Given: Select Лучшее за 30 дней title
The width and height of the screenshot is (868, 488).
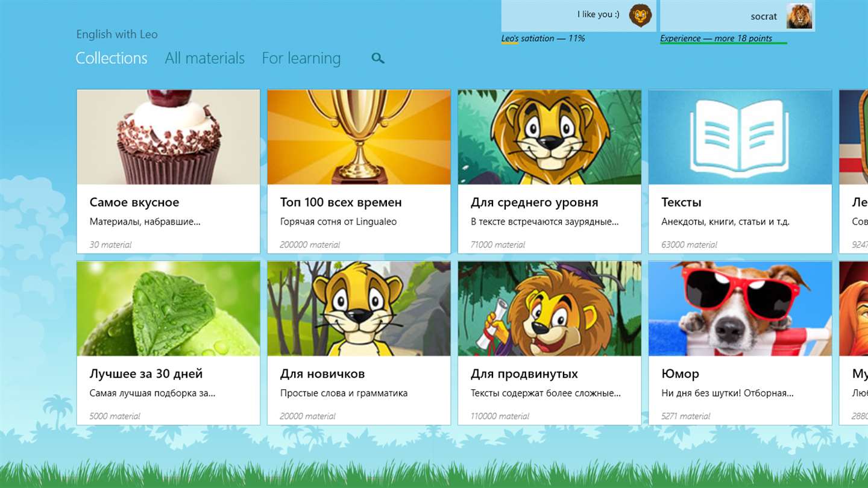Looking at the screenshot, I should 146,374.
